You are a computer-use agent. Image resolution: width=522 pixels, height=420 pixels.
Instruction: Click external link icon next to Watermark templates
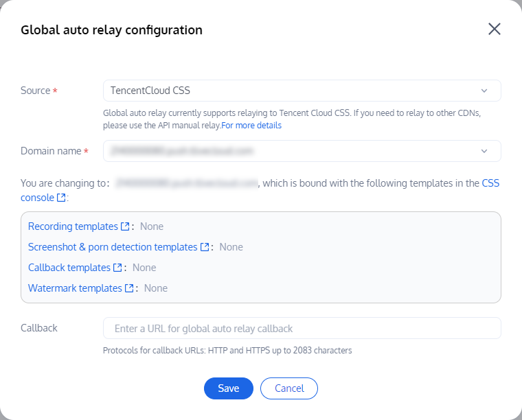129,288
